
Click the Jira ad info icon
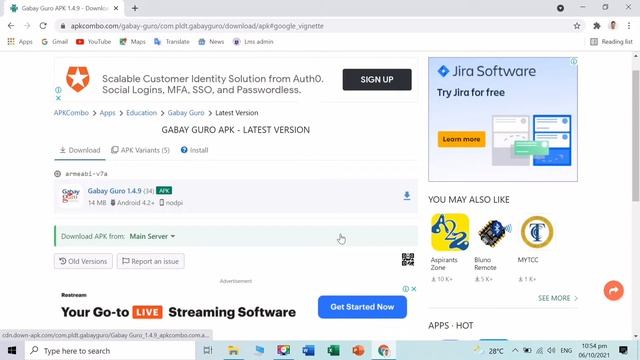click(573, 61)
